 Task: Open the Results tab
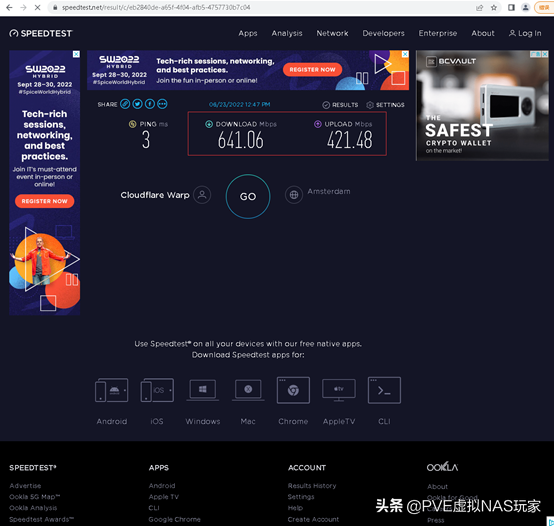point(340,105)
